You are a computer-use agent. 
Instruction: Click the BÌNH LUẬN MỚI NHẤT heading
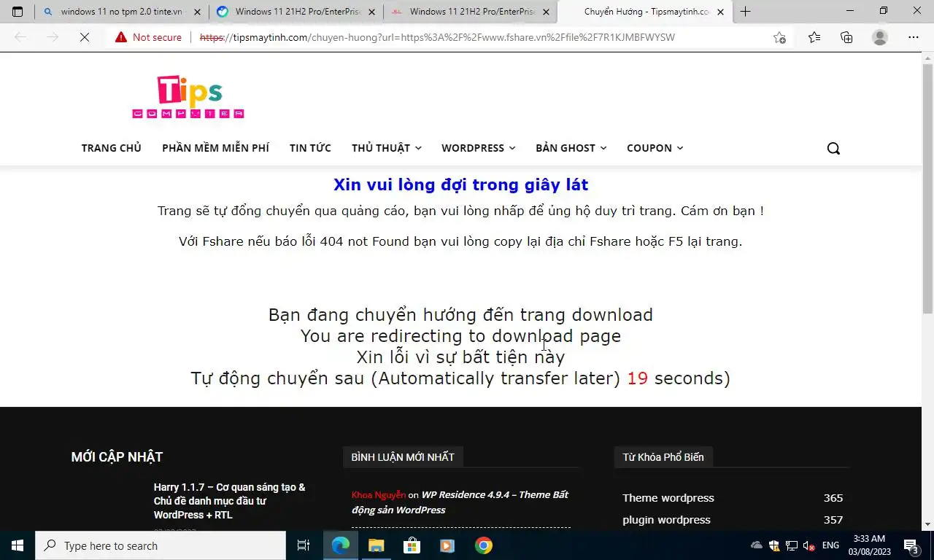[403, 457]
